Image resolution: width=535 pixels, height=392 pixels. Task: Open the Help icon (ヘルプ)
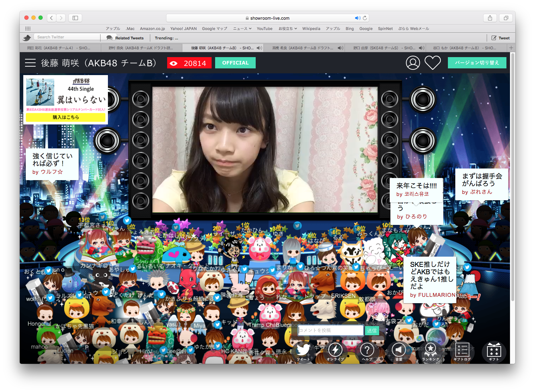[367, 352]
